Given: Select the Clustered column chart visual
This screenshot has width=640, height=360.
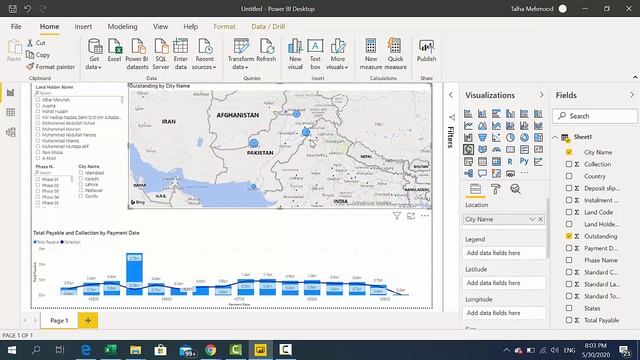Looking at the screenshot, I should point(510,113).
